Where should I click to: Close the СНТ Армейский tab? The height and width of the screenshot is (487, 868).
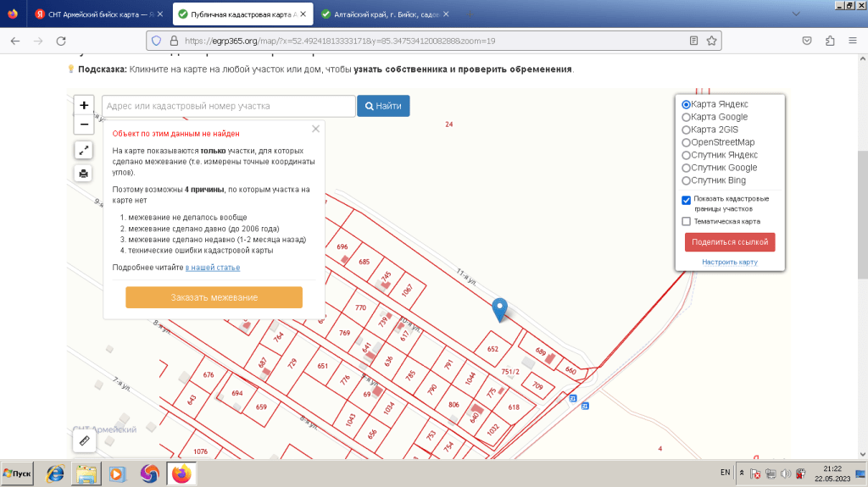pyautogui.click(x=160, y=14)
